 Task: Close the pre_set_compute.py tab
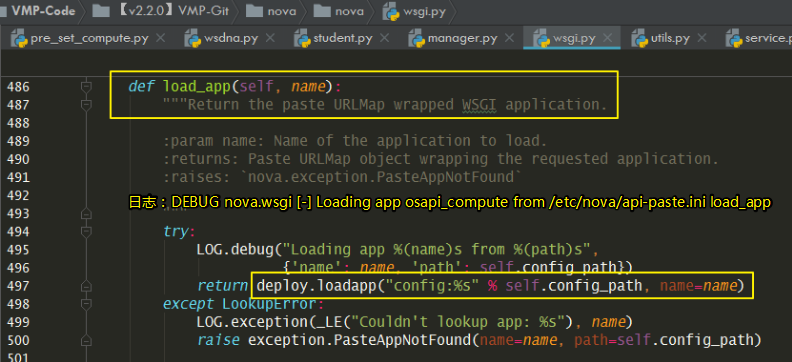[x=160, y=38]
